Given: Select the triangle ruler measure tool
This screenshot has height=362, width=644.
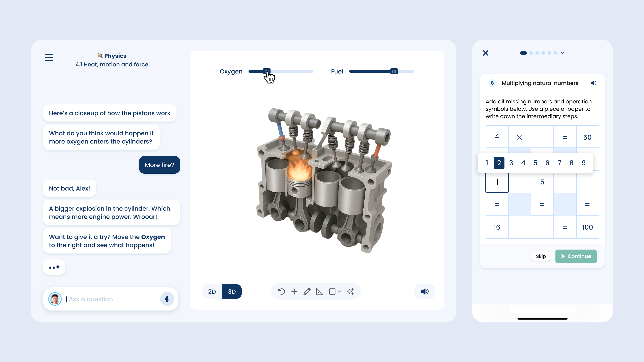Looking at the screenshot, I should point(319,291).
